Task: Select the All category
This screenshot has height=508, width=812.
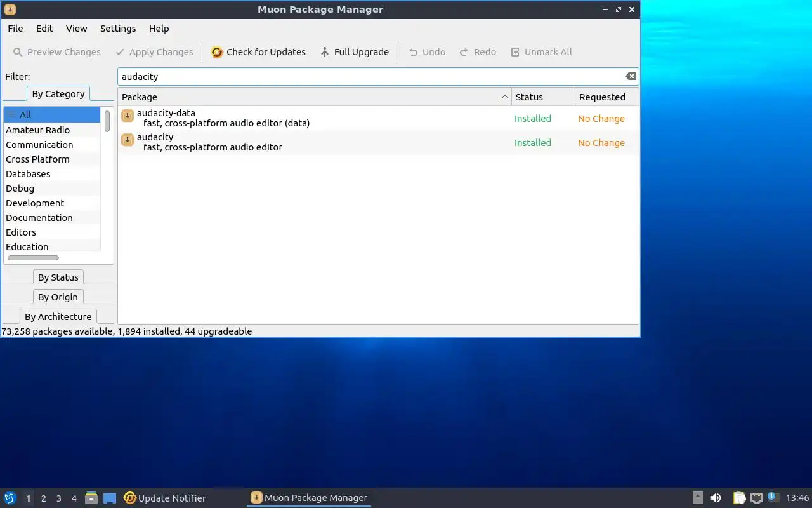Action: (x=52, y=115)
